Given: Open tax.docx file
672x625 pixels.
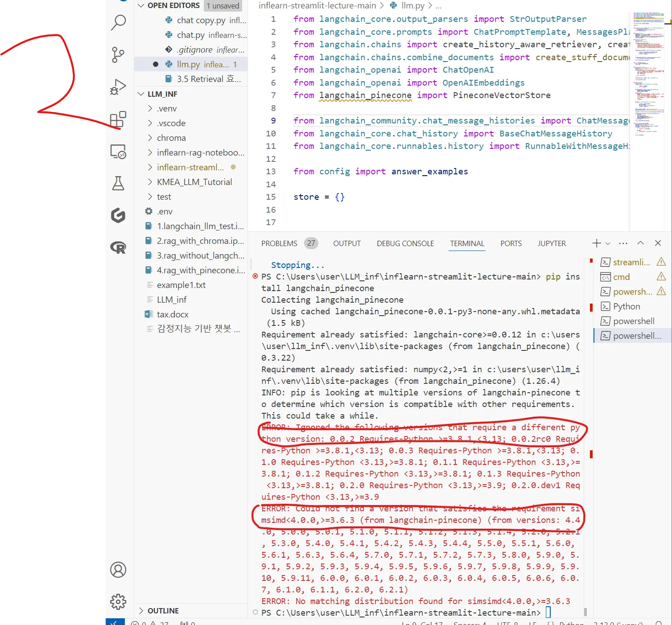Looking at the screenshot, I should [x=191, y=314].
